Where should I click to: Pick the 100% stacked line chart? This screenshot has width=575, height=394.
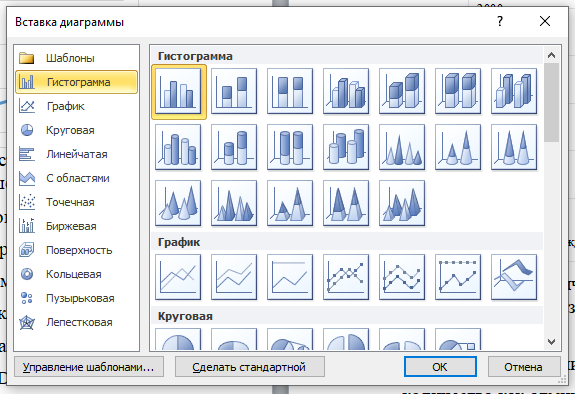(290, 277)
